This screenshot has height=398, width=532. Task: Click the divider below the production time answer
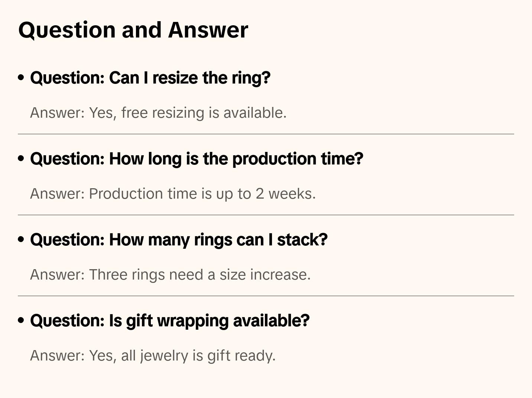(x=266, y=215)
